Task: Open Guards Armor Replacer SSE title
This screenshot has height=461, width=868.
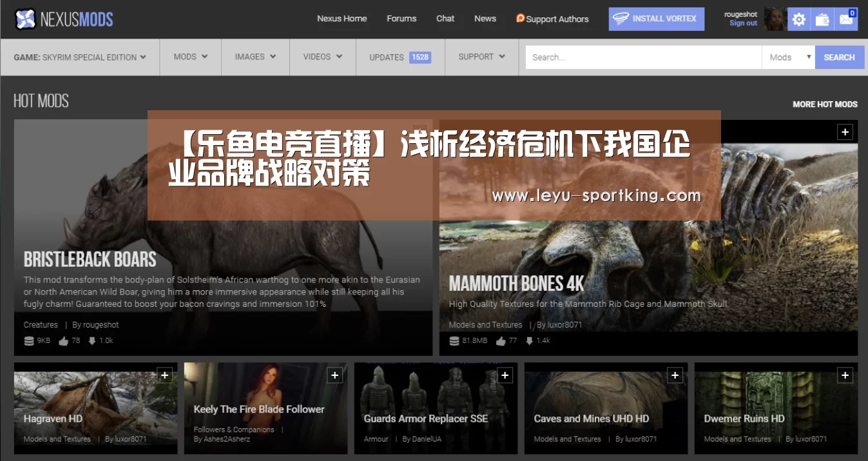Action: 425,418
